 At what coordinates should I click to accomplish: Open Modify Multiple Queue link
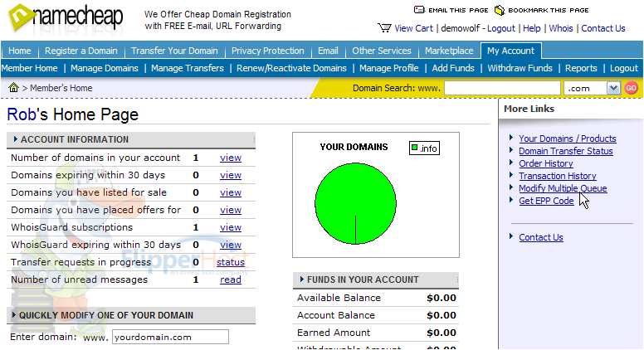click(x=563, y=188)
